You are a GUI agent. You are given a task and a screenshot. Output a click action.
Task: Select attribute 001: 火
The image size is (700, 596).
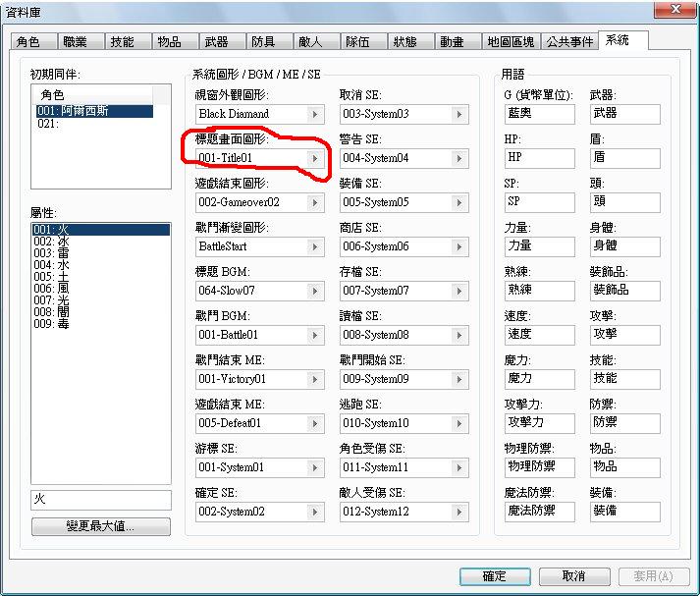point(101,230)
